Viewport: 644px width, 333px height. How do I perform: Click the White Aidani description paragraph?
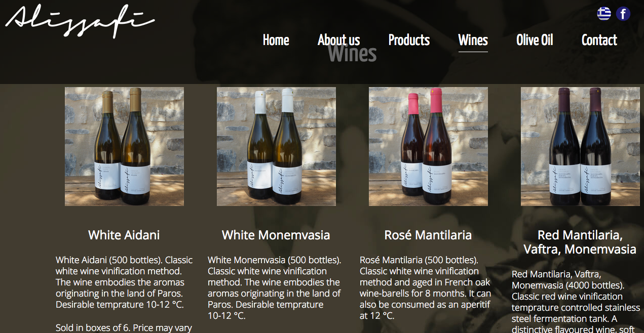124,282
